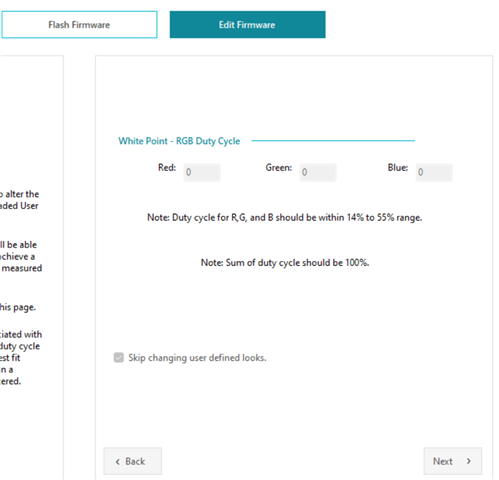The height and width of the screenshot is (480, 499).
Task: Click the right chevron icon on Next
Action: [x=469, y=461]
